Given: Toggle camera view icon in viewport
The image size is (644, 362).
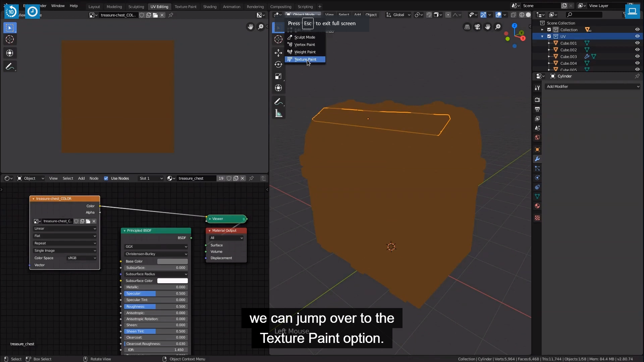Looking at the screenshot, I should pos(477,27).
